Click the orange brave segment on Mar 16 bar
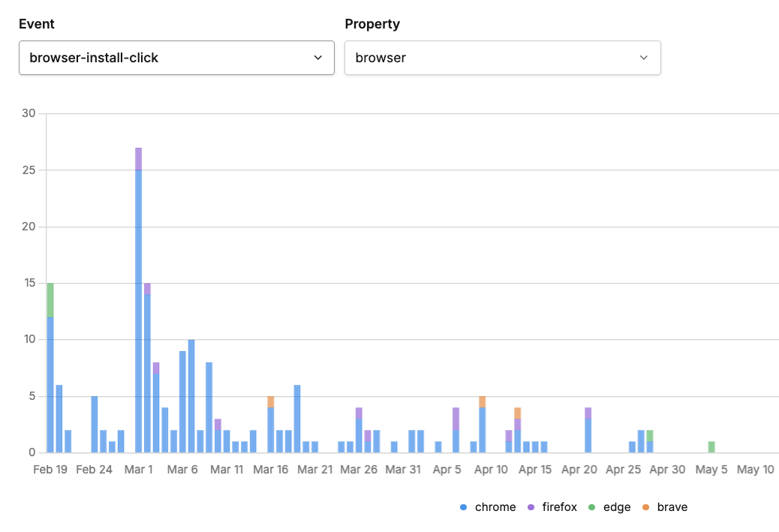This screenshot has width=779, height=532. coord(271,402)
